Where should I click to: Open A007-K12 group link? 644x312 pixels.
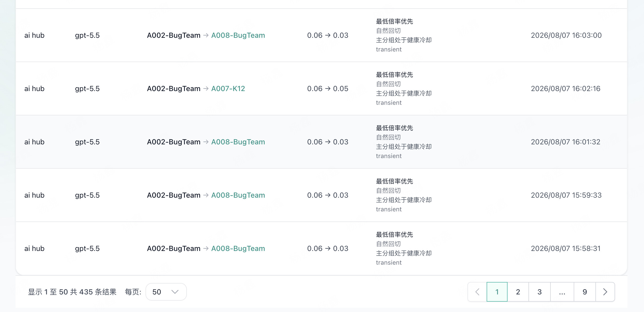228,88
